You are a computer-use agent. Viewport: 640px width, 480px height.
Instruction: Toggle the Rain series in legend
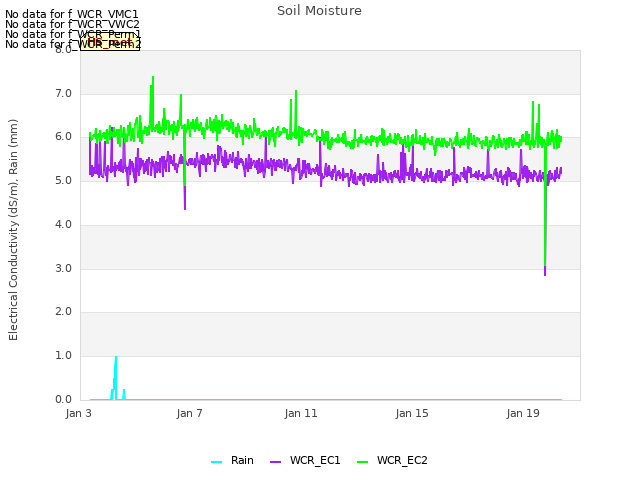tap(232, 460)
